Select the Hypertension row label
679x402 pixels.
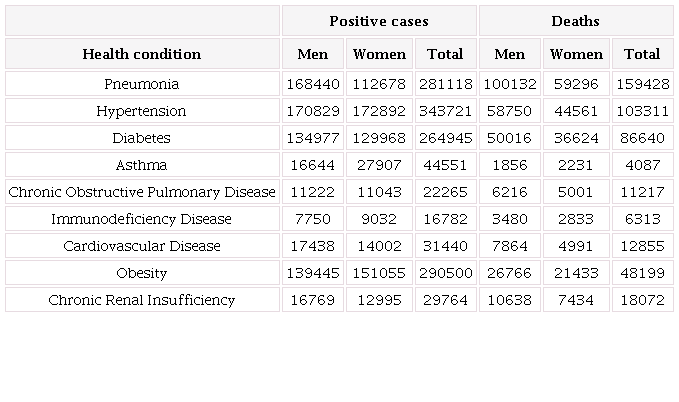(142, 111)
